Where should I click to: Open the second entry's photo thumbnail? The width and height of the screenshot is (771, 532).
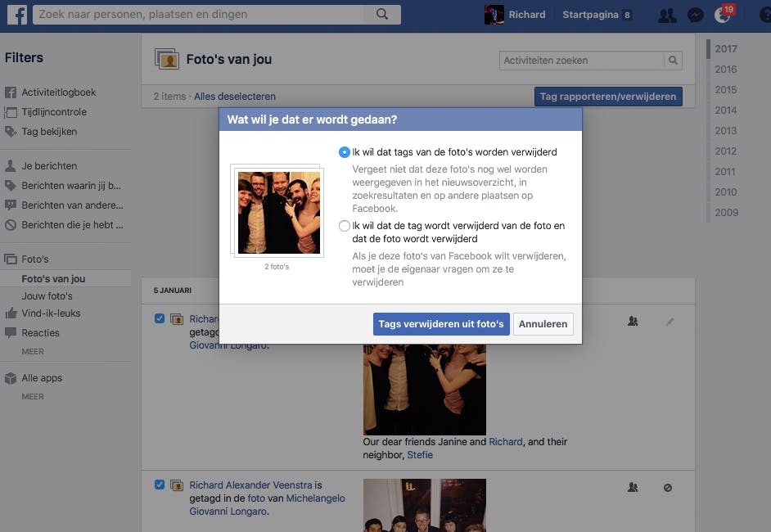pyautogui.click(x=424, y=506)
